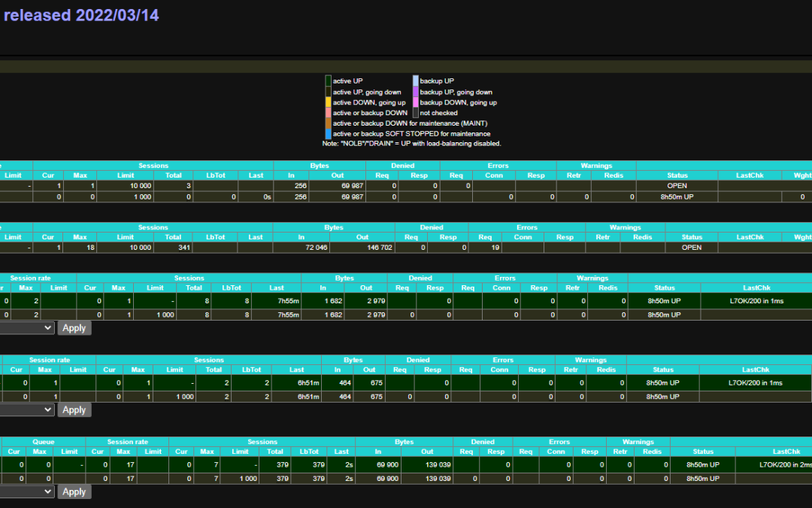Open the action dropdown under the 6h51m table

click(x=27, y=409)
